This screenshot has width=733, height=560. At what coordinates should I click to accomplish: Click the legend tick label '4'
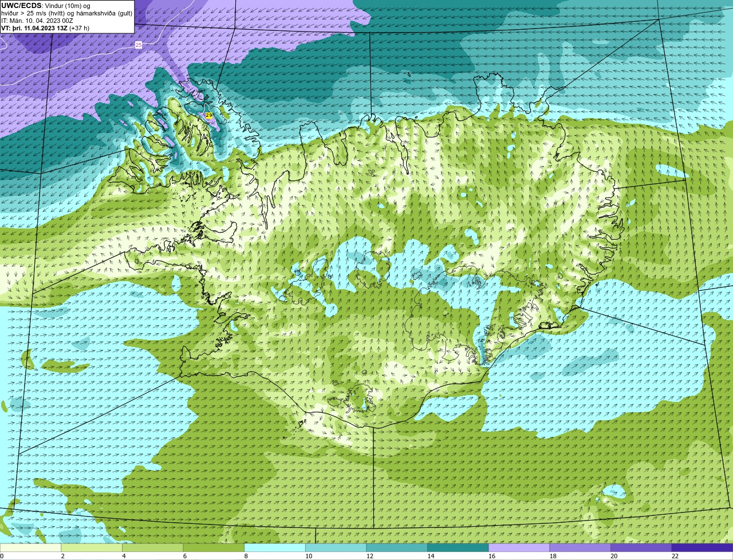pyautogui.click(x=124, y=556)
